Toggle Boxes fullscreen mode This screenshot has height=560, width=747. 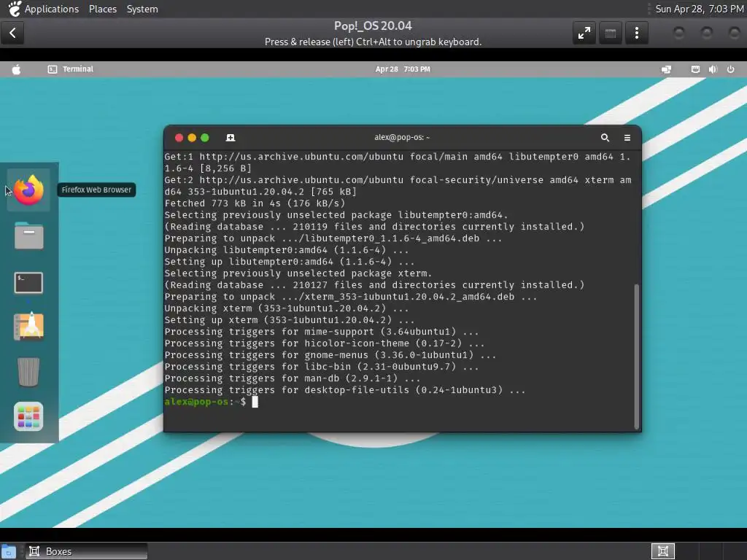[584, 33]
